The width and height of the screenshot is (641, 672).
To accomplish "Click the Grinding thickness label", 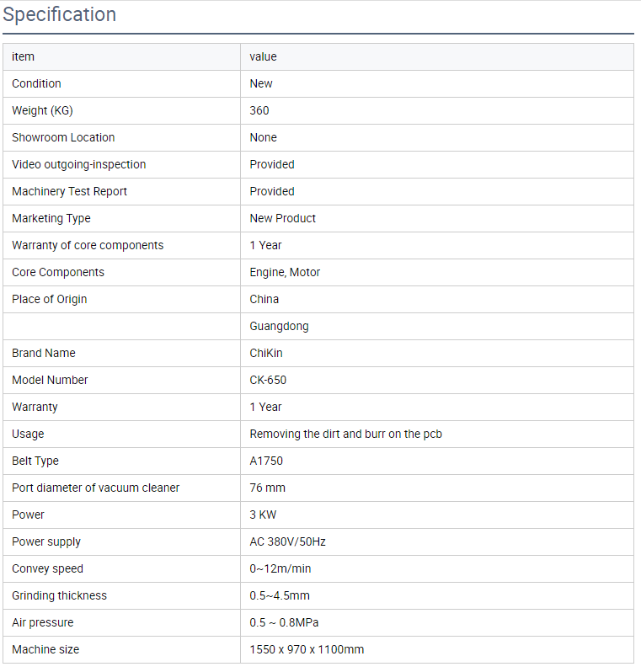I will coord(60,595).
